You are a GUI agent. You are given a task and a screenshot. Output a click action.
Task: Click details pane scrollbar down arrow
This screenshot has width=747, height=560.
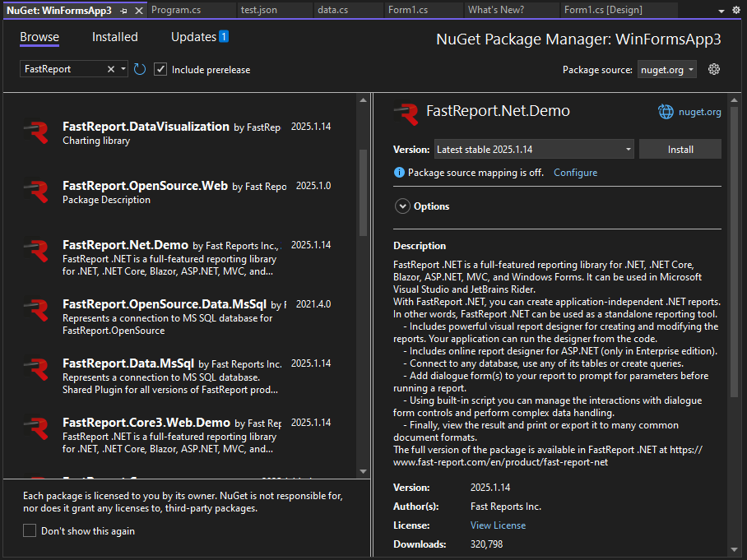pos(734,550)
